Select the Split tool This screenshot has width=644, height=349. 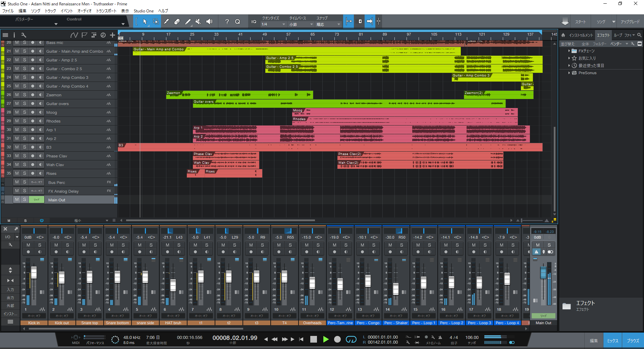(166, 22)
